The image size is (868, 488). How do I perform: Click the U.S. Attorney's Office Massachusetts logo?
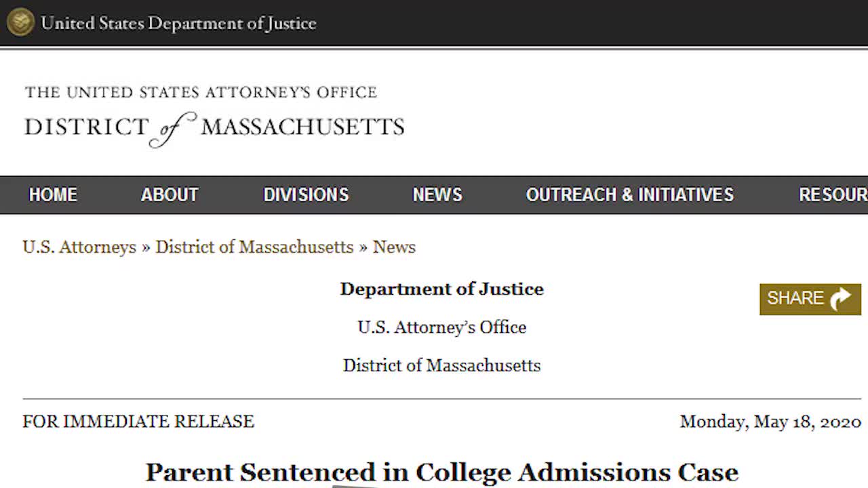(x=214, y=115)
